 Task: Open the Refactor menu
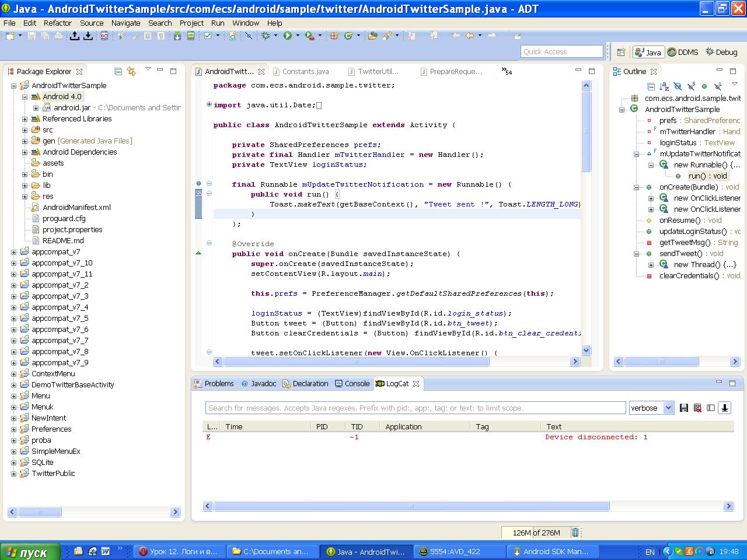coord(58,23)
